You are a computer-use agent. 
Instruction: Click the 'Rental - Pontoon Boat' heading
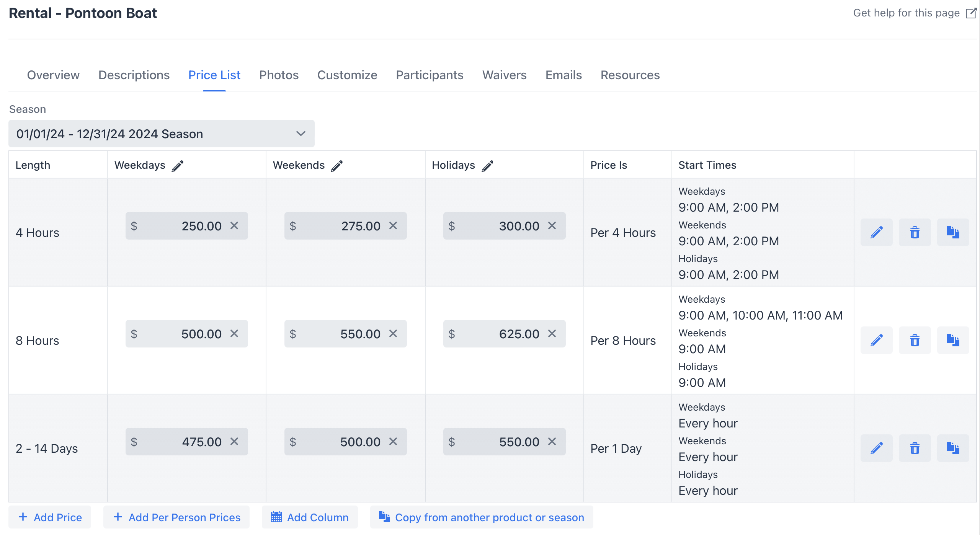(83, 13)
